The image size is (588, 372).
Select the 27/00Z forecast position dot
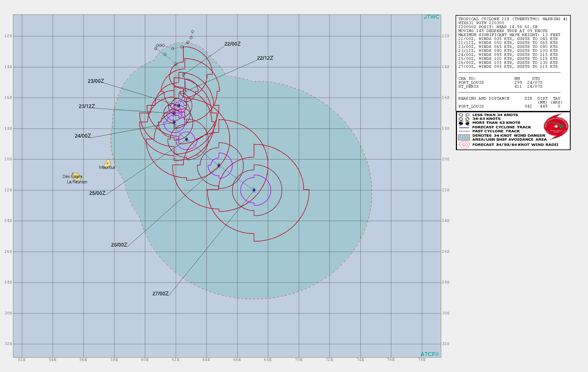254,190
